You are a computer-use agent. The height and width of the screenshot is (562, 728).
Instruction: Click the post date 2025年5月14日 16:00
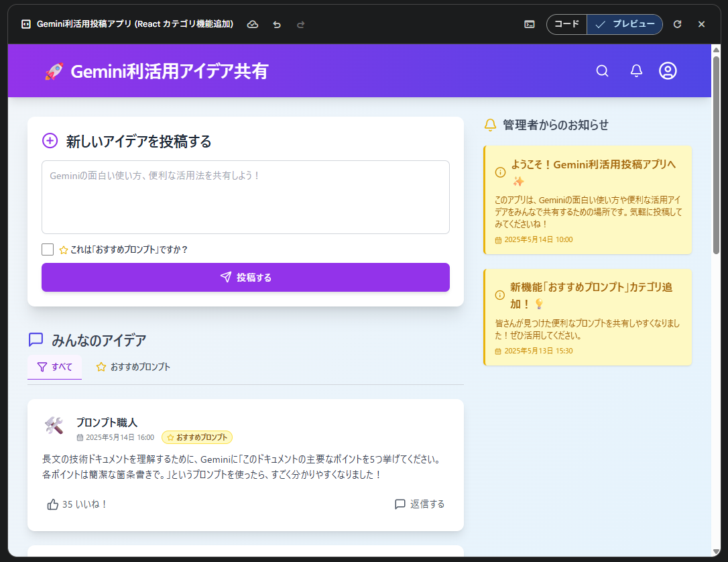click(x=120, y=437)
